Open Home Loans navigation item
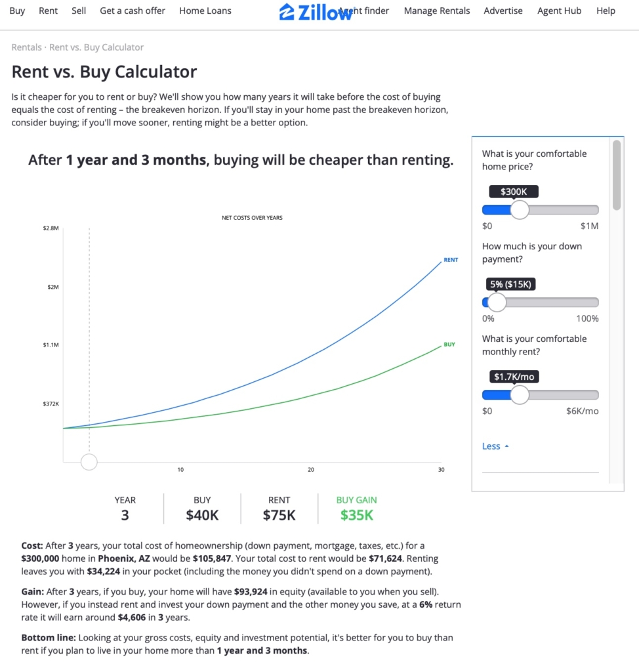 point(205,10)
